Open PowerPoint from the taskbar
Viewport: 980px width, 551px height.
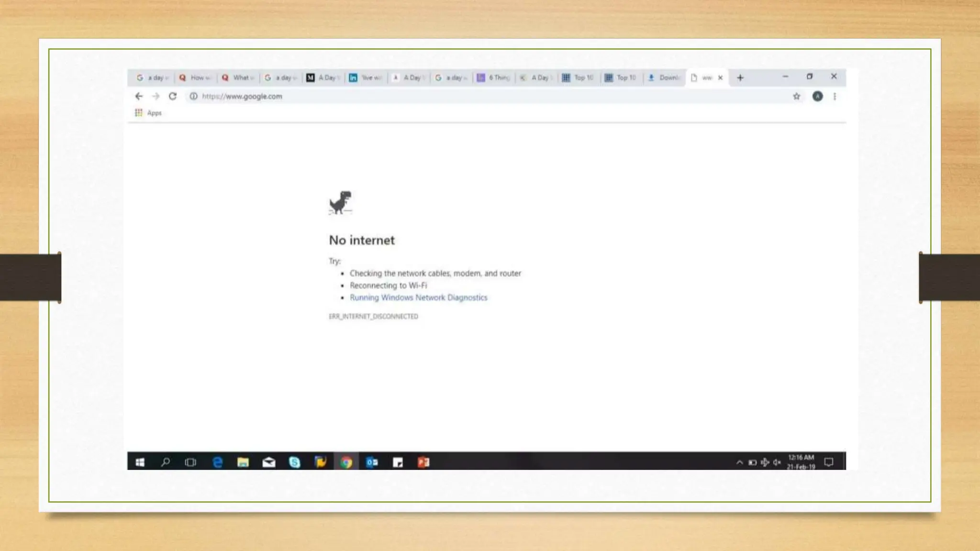[423, 462]
